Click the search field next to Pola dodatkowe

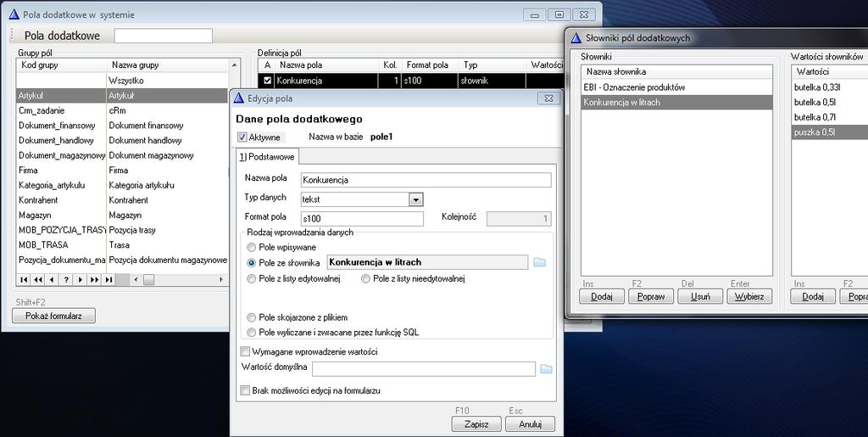pyautogui.click(x=164, y=36)
